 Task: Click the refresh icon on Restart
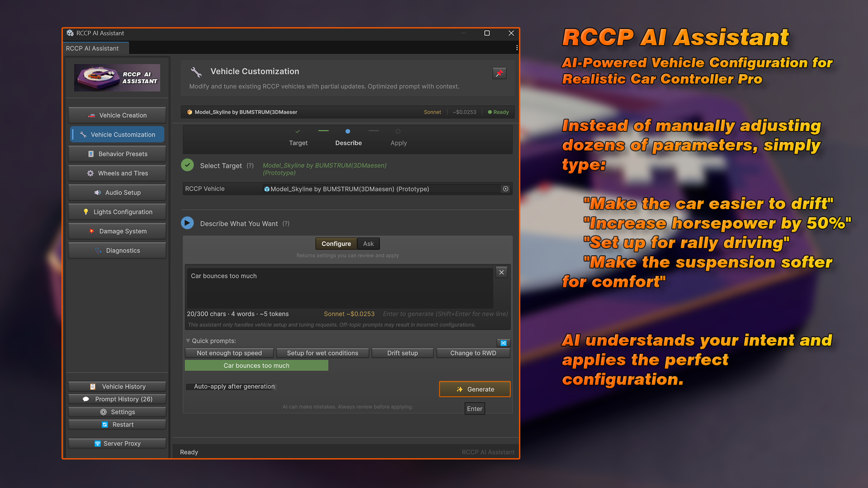105,425
